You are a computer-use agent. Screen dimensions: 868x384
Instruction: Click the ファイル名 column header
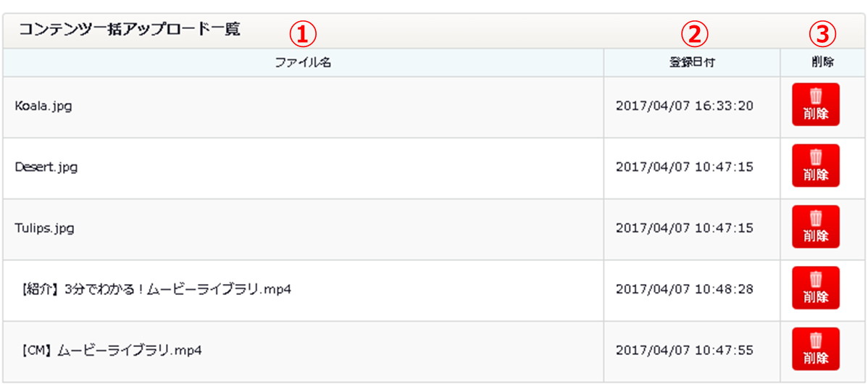303,63
